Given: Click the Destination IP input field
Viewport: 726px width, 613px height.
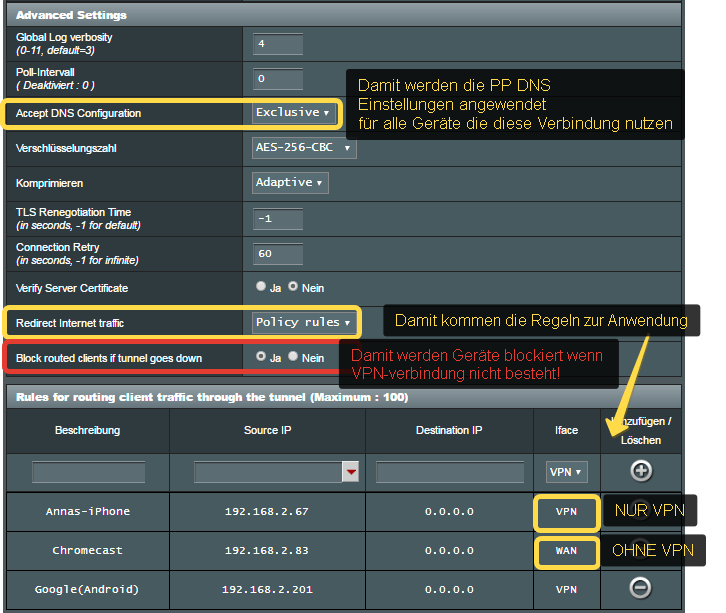Looking at the screenshot, I should click(450, 472).
